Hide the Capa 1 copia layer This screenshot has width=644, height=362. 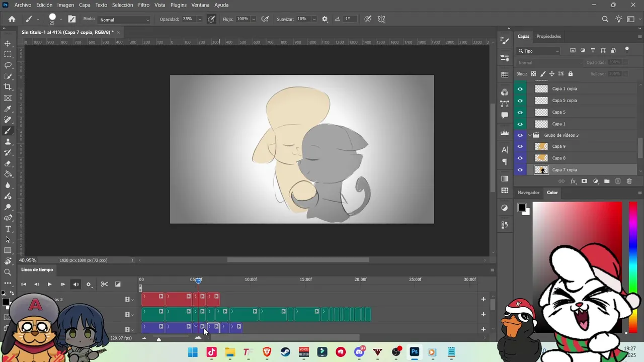point(520,89)
